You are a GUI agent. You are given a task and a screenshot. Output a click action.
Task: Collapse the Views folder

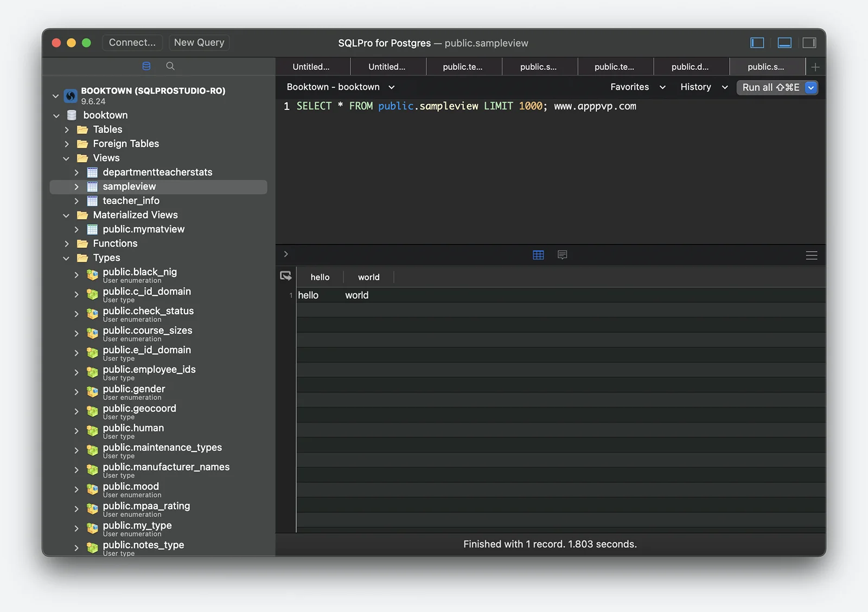click(66, 158)
